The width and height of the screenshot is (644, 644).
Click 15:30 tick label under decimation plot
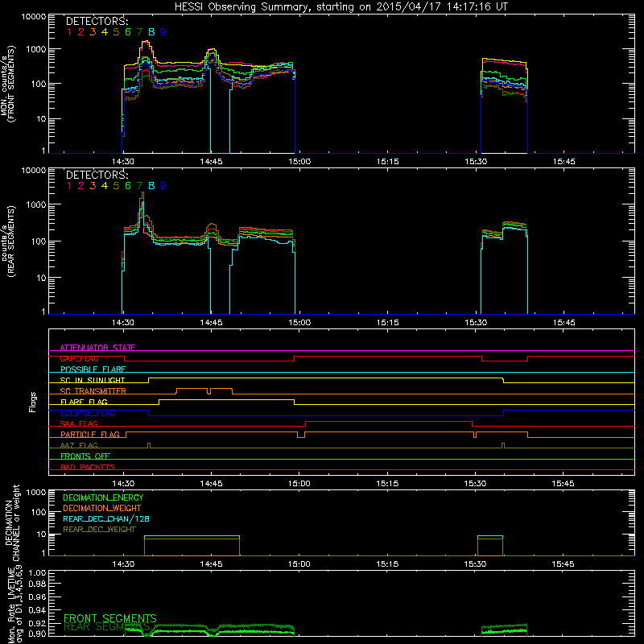[x=475, y=564]
